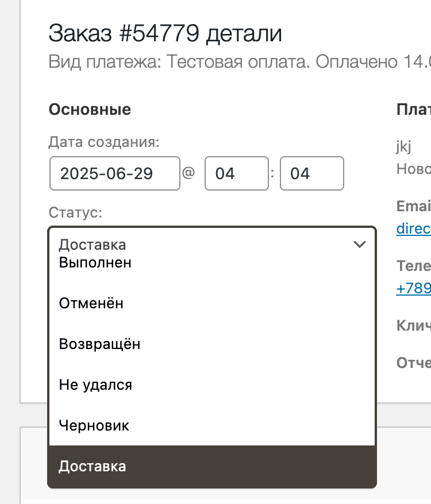
Task: Open the email link starting with direc
Action: click(x=414, y=228)
